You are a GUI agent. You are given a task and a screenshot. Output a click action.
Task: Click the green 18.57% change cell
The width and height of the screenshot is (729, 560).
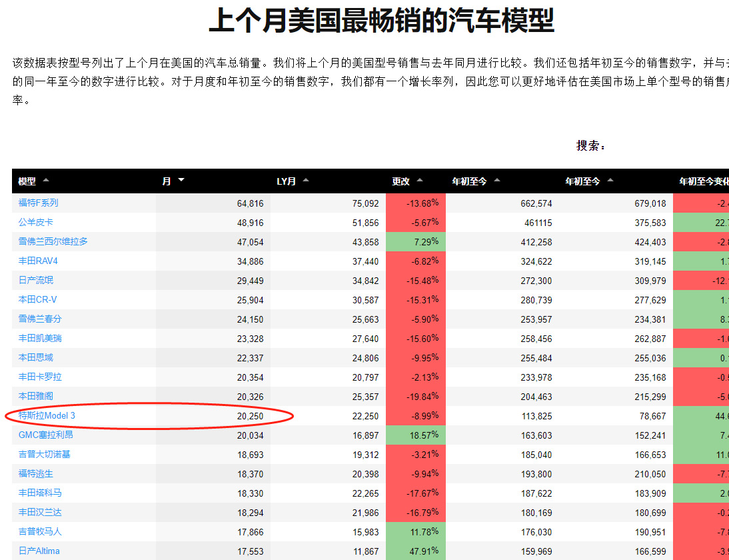pyautogui.click(x=416, y=435)
